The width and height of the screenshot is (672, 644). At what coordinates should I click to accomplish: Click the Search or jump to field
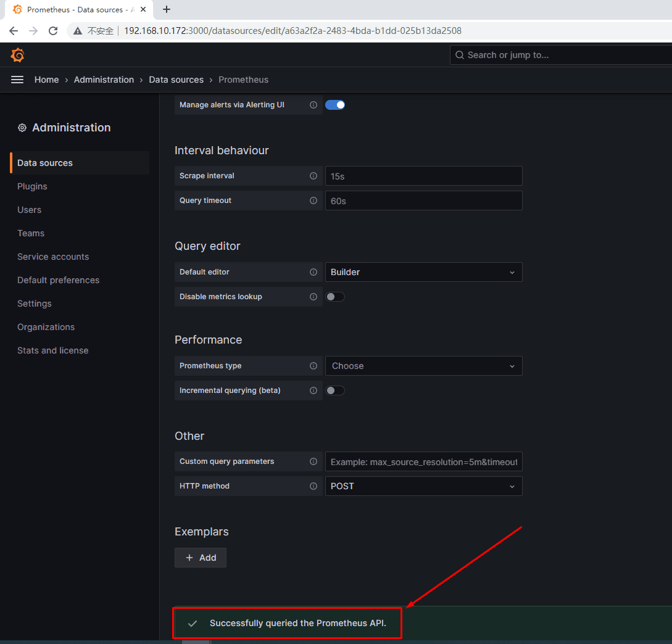pos(560,55)
